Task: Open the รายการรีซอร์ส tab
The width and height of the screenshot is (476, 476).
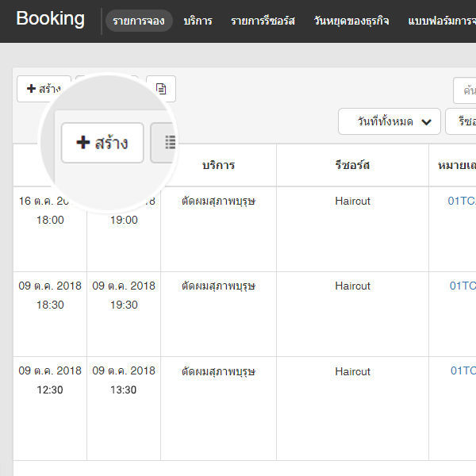Action: tap(263, 21)
